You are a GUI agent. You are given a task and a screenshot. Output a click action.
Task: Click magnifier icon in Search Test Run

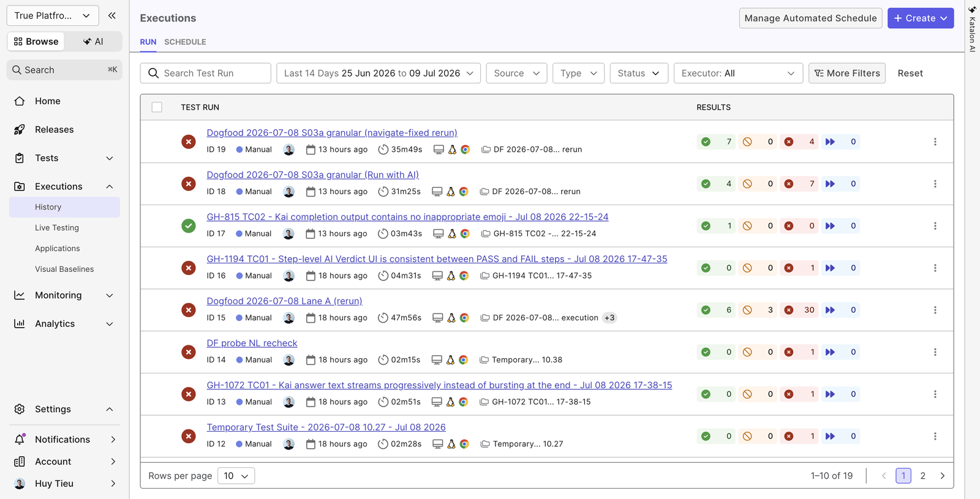[154, 73]
